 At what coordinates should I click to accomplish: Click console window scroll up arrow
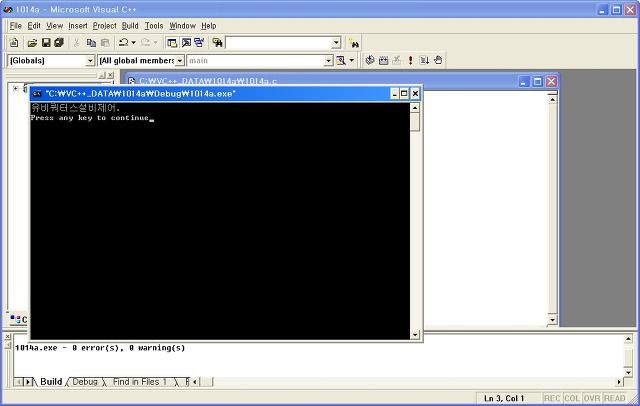(415, 108)
